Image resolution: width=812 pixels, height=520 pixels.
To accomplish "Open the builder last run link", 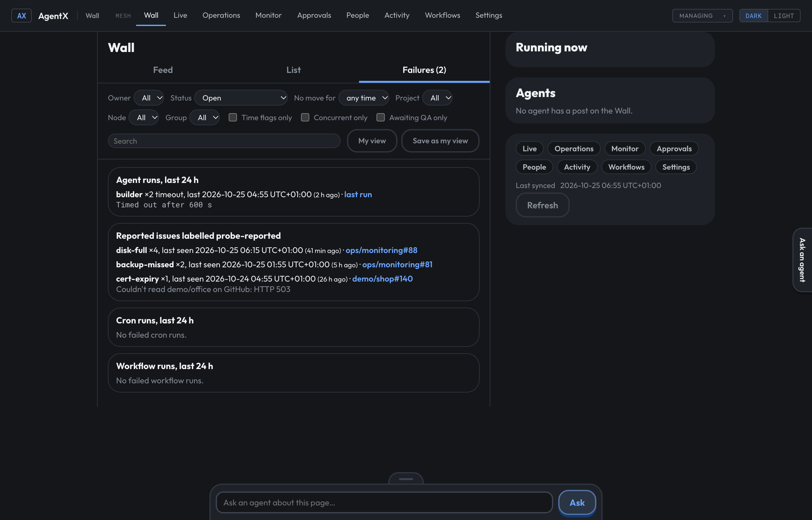I will 358,194.
